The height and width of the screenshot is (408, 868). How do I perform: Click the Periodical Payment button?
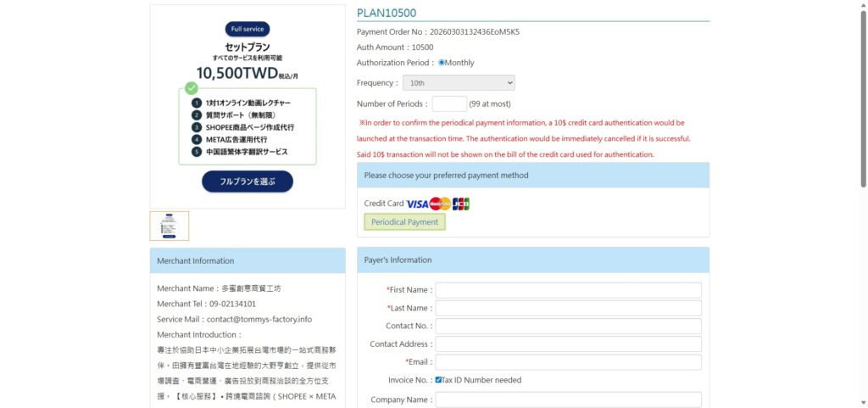coord(404,222)
